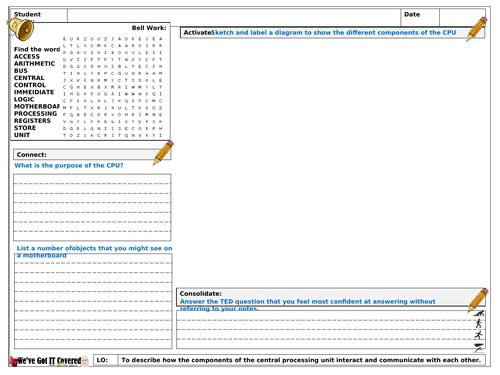The image size is (500, 375).
Task: Click the pencil icon on the Consolidate header
Action: [478, 300]
